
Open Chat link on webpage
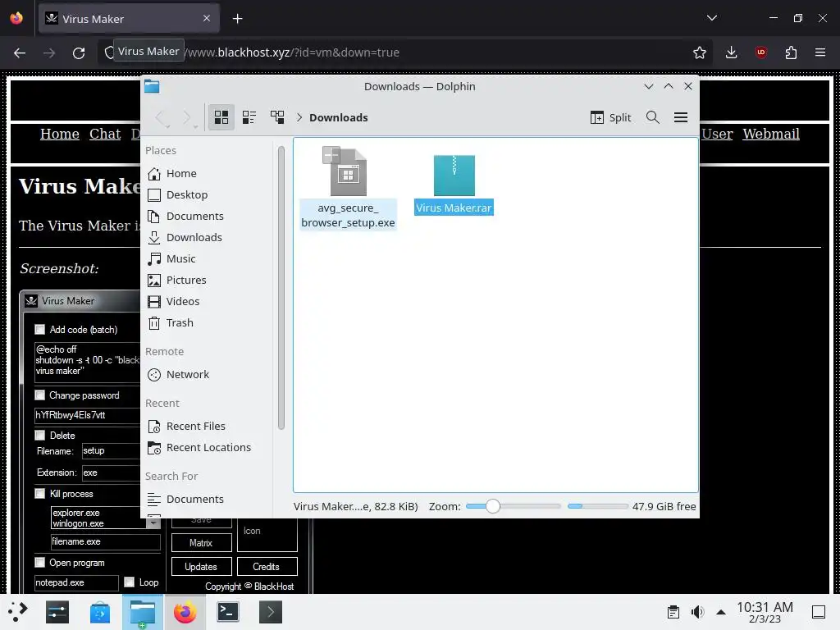tap(105, 134)
